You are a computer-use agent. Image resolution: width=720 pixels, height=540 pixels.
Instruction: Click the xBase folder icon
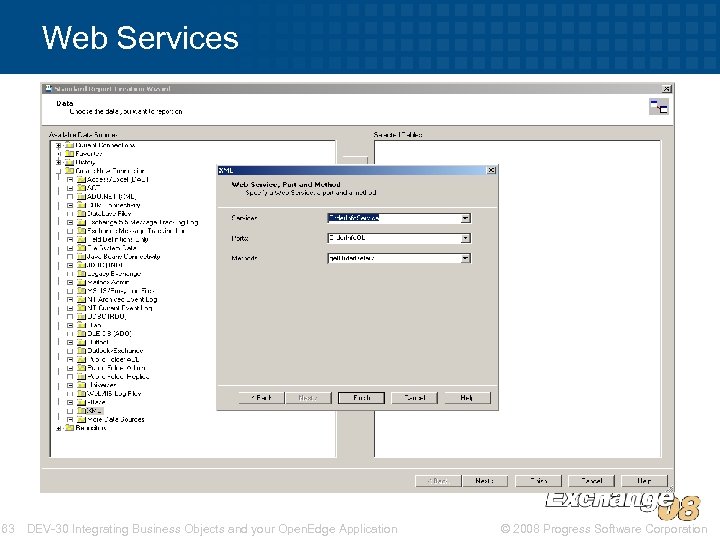(82, 402)
